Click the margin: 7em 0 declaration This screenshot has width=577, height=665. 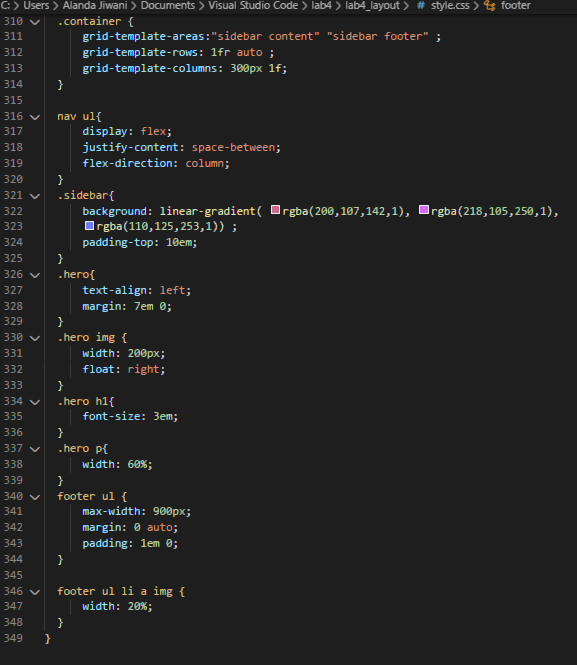point(127,306)
